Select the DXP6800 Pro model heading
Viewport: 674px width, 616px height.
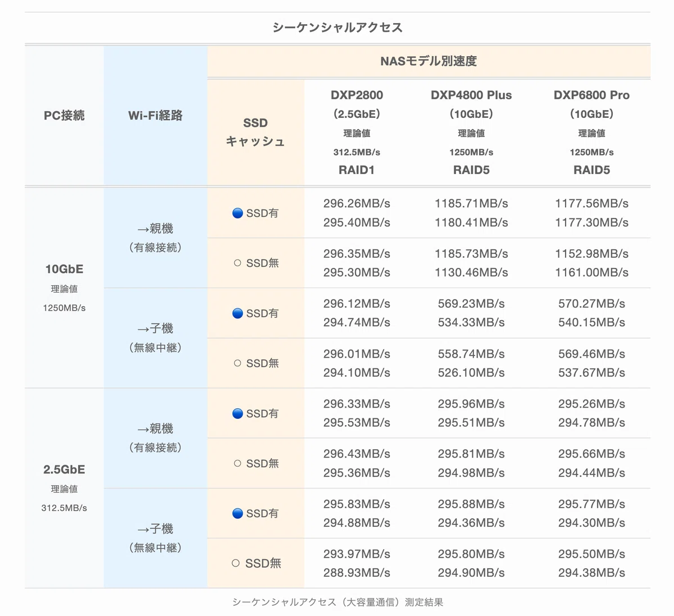[591, 95]
